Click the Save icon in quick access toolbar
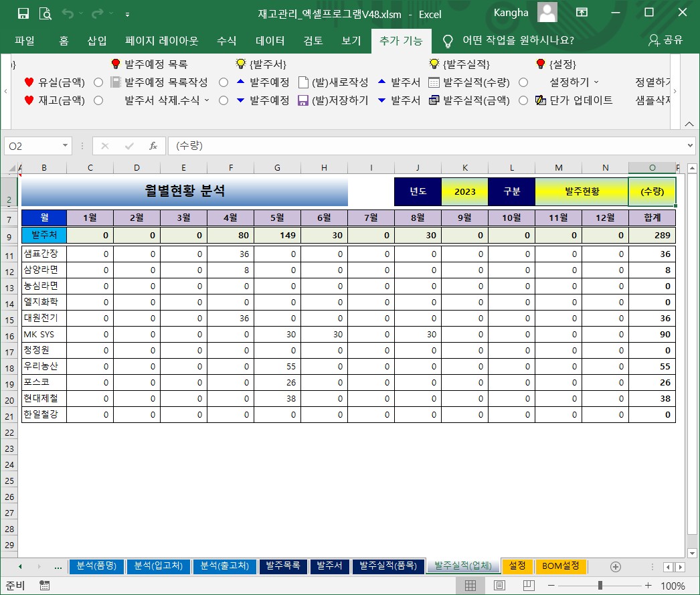The image size is (700, 595). [x=23, y=14]
